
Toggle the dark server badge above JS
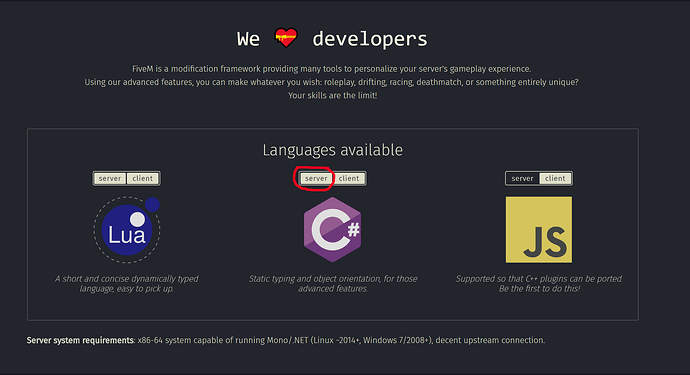(x=522, y=178)
